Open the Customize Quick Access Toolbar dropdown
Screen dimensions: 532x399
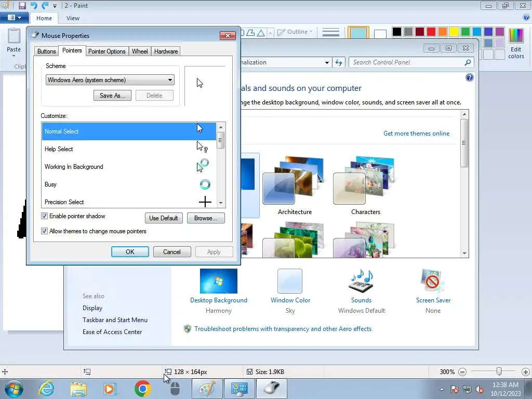(55, 6)
